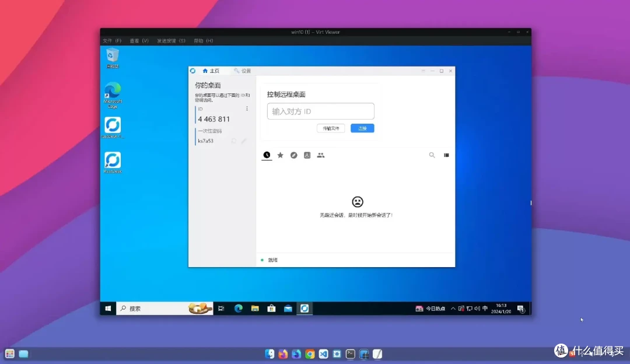630x364 pixels.
Task: Toggle the 中 input method indicator
Action: point(485,309)
